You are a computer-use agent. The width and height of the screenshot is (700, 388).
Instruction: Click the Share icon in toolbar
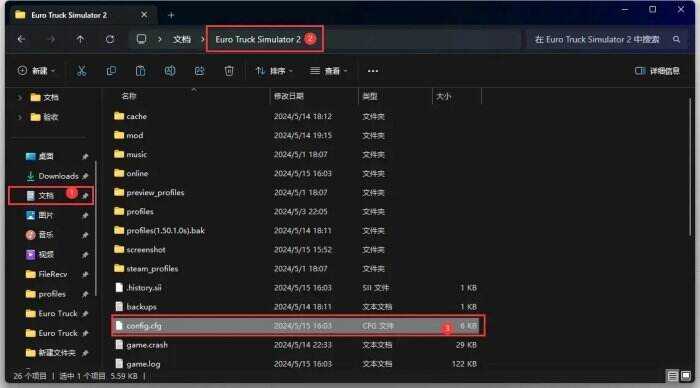199,71
